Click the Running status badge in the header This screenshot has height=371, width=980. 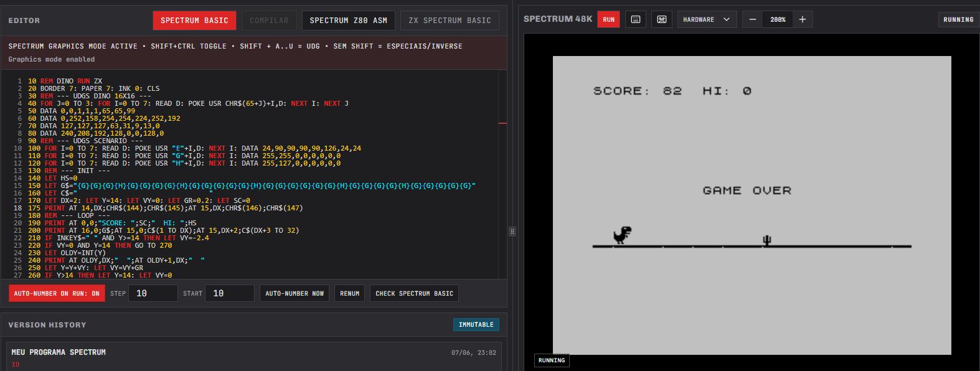tap(958, 19)
